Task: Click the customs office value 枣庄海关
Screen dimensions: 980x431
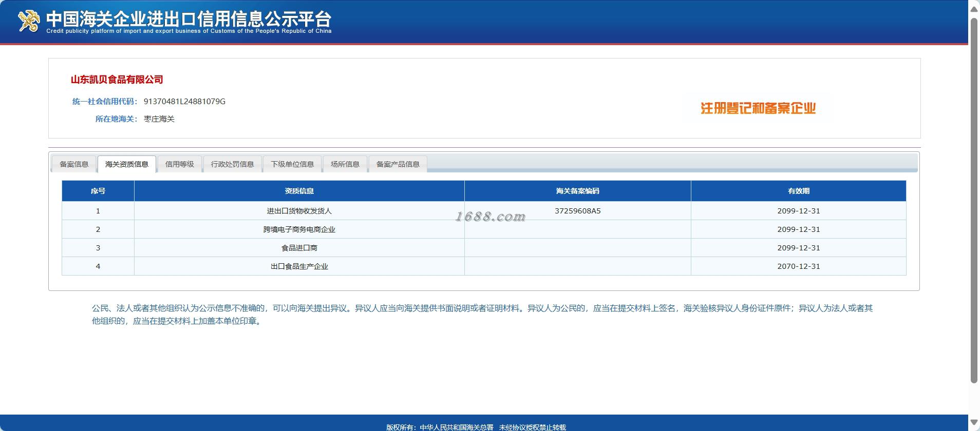Action: tap(159, 119)
